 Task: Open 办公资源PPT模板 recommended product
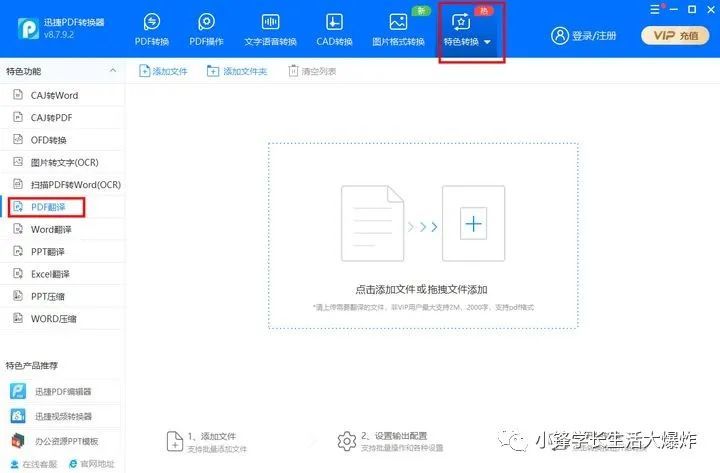[x=62, y=441]
